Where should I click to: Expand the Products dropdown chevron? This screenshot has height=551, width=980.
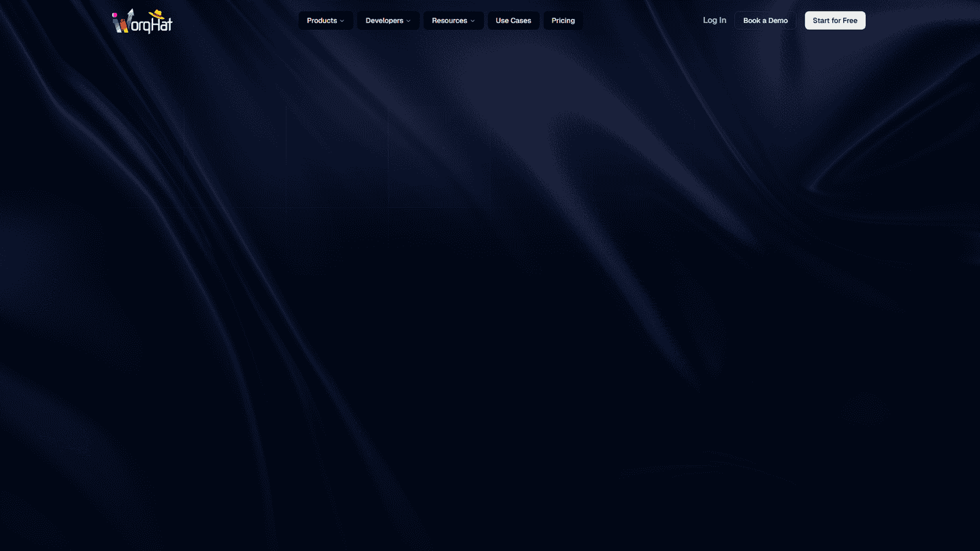pyautogui.click(x=342, y=21)
